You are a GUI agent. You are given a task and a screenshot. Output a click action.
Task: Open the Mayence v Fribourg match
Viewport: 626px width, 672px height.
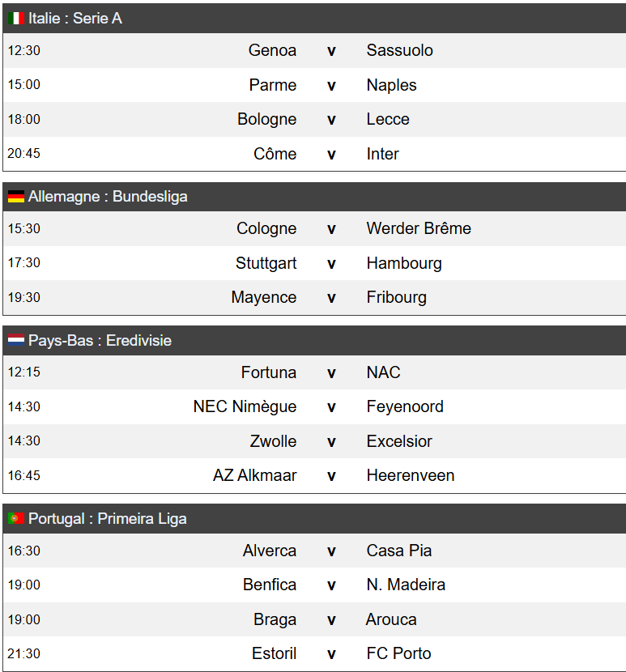[x=330, y=297]
